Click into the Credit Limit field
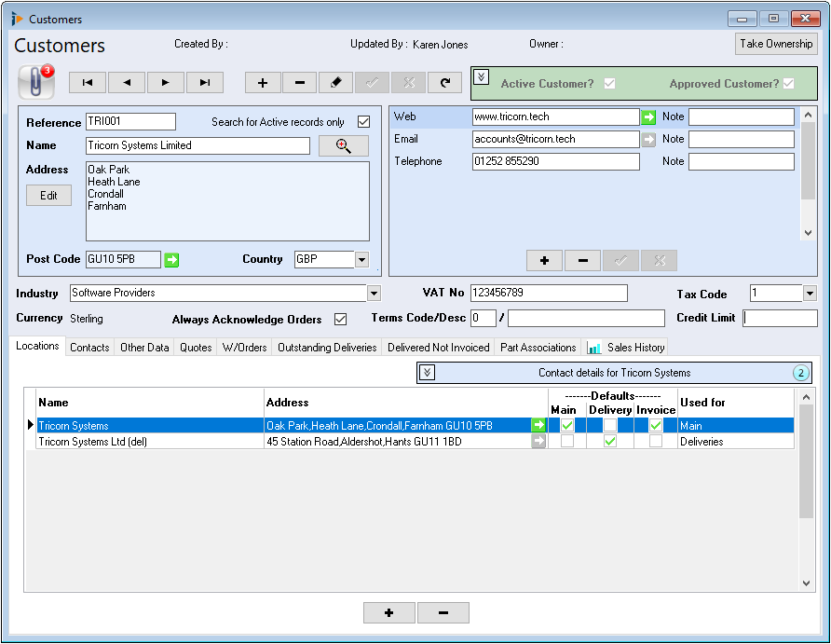Screen dimensions: 831x644 coord(780,319)
